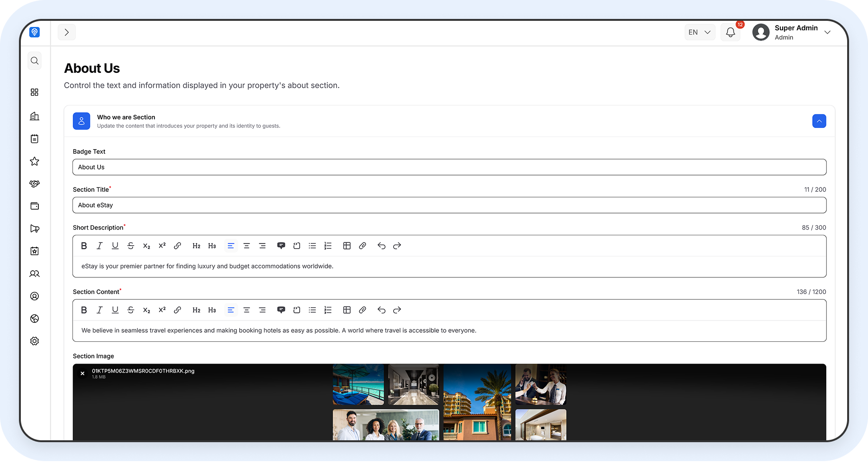
Task: Insert bullet list in Section Content editor
Action: (312, 310)
